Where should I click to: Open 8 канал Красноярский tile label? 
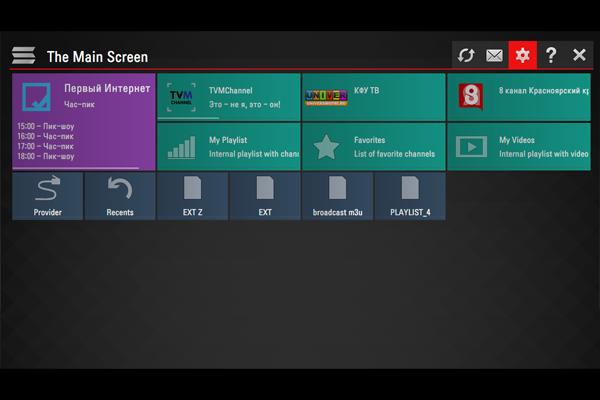tap(544, 91)
